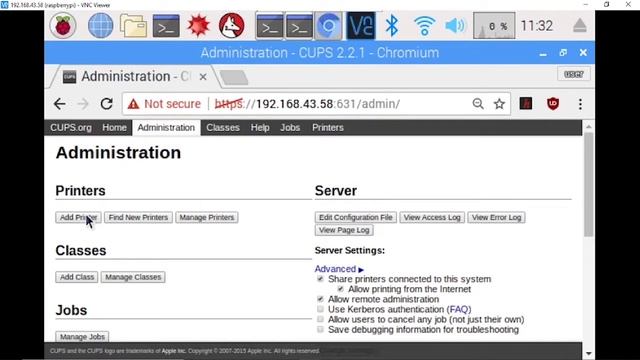The width and height of the screenshot is (640, 360).
Task: Toggle Allow printing from the Internet
Action: coord(340,289)
